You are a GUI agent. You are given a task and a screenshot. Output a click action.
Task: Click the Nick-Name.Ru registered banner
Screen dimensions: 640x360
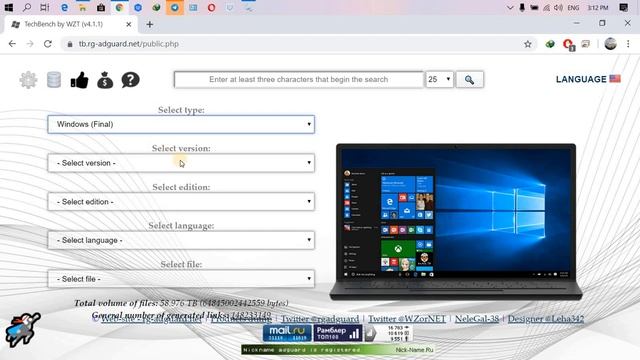(338, 350)
